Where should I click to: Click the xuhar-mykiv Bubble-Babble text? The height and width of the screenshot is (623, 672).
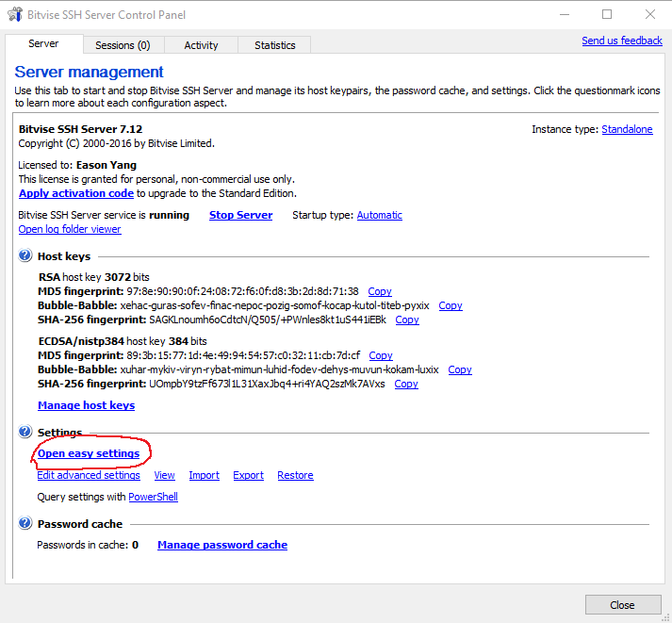coord(279,369)
